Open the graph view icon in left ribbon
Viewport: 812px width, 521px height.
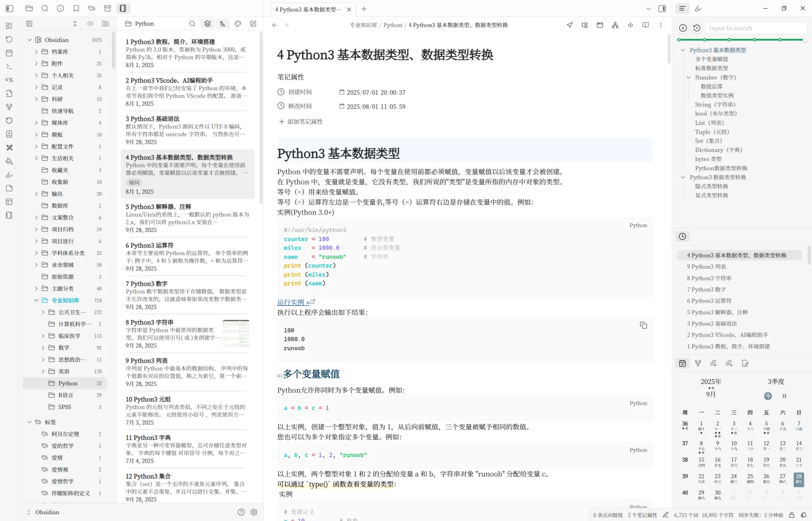point(9,107)
